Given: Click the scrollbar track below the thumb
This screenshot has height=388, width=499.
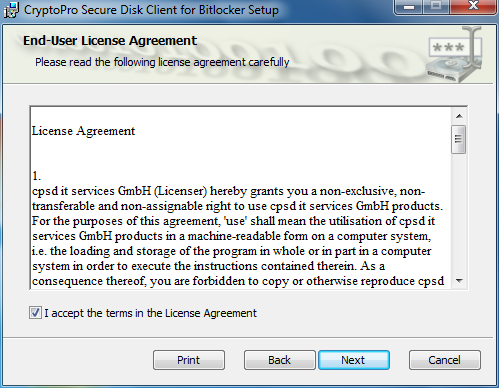Looking at the screenshot, I should click(459, 213).
